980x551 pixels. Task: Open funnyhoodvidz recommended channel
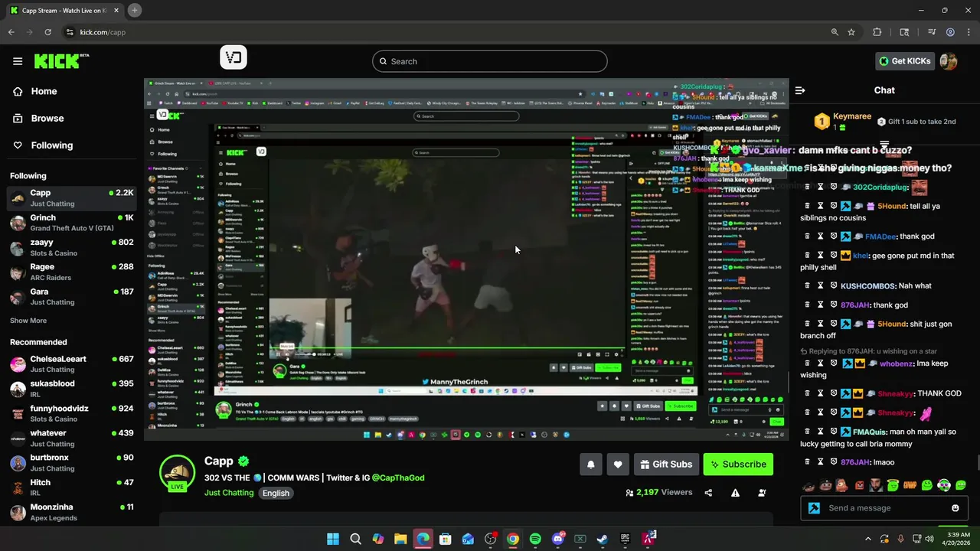pos(72,413)
